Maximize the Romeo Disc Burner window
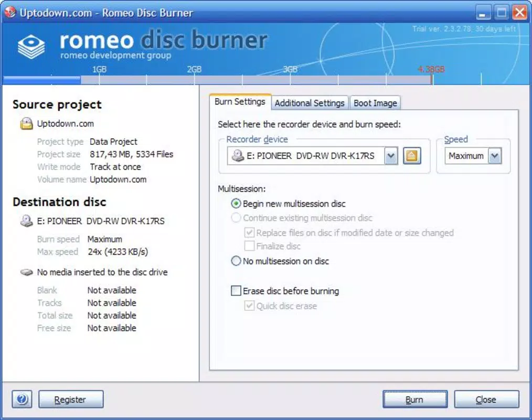 coord(502,13)
